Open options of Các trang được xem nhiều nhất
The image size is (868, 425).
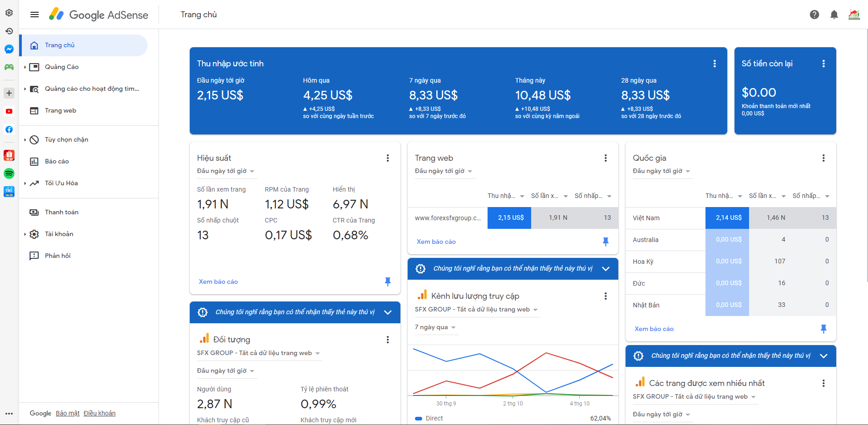824,383
